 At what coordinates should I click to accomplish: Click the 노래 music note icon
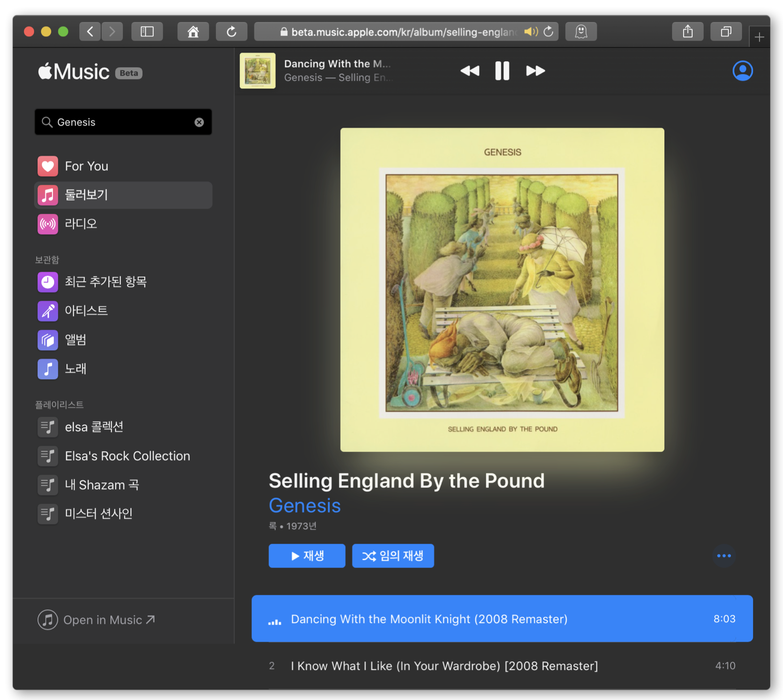coord(48,369)
